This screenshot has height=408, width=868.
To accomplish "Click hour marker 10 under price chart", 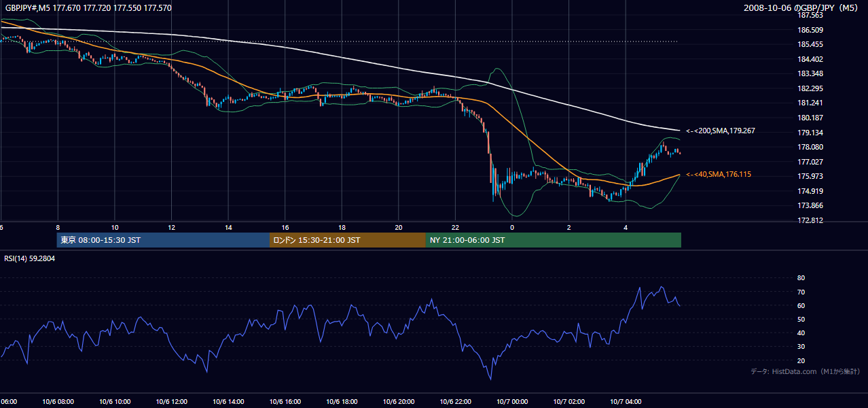I will (115, 227).
